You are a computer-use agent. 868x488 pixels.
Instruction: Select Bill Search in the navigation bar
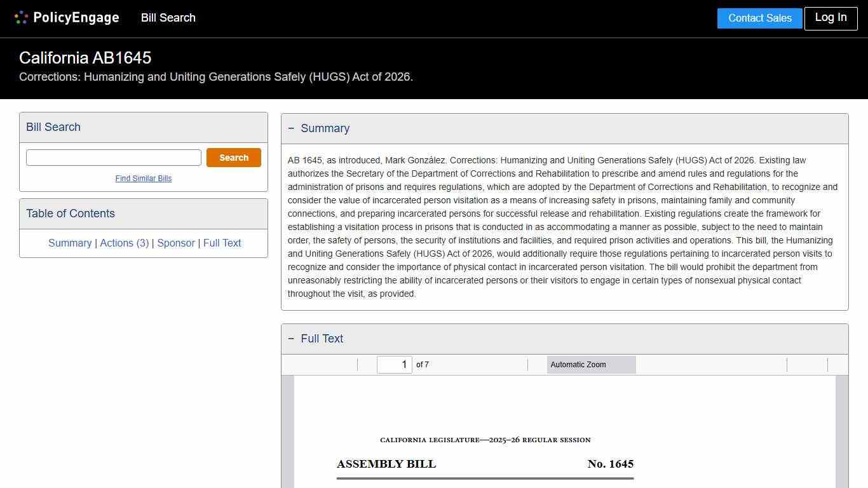coord(168,18)
